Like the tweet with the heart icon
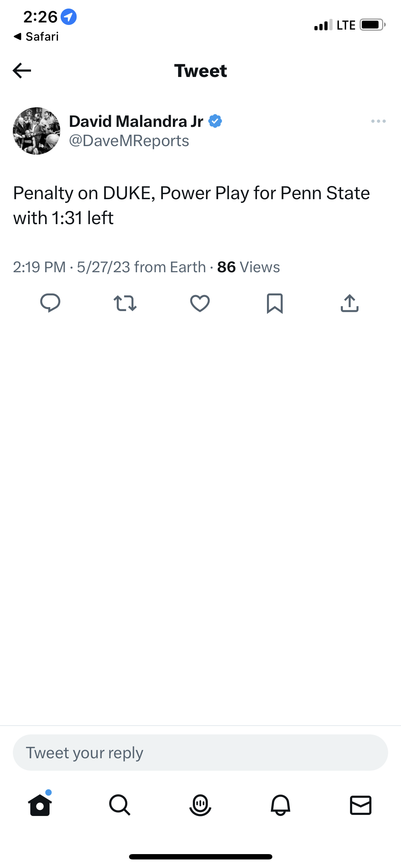Screen dimensions: 401x868 (200, 303)
